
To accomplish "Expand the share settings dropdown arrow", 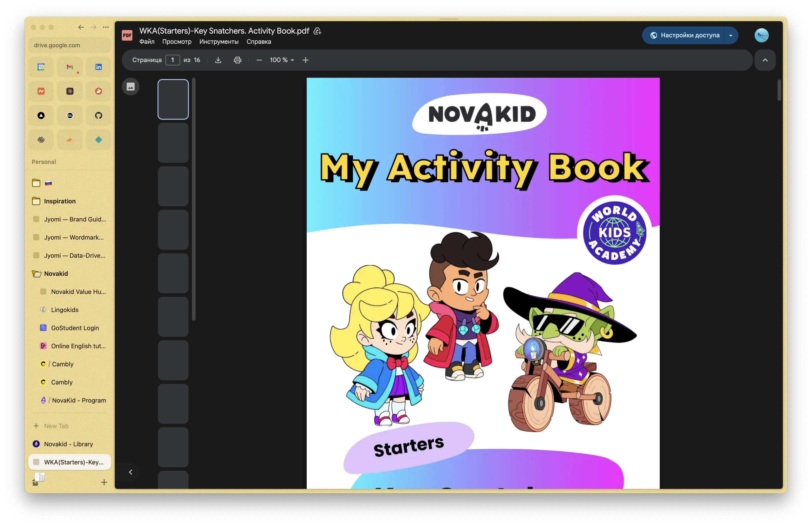I will (x=730, y=36).
